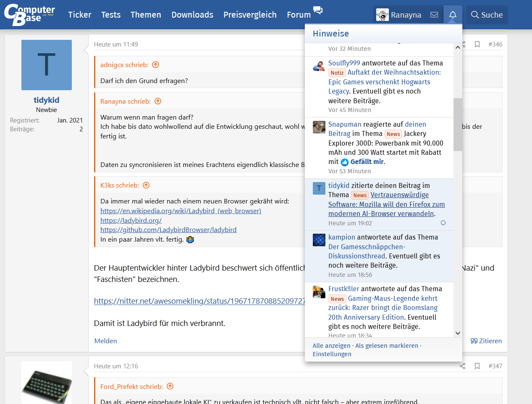532x404 pixels.
Task: Open kampion avatar in notifications
Action: click(319, 240)
